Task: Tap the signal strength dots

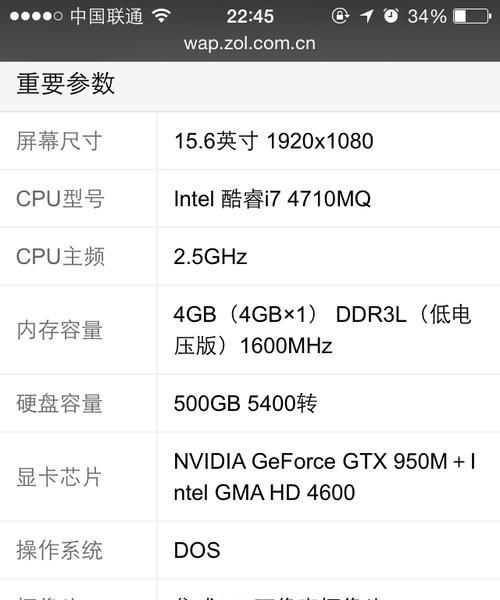Action: pyautogui.click(x=36, y=16)
